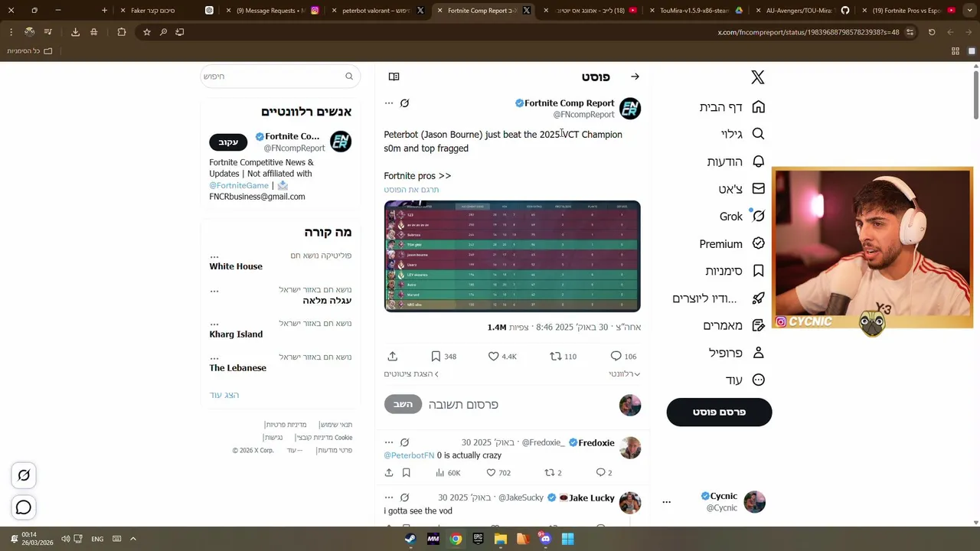Click the page vertical scrollbar
Viewport: 980px width, 551px height.
[x=976, y=94]
